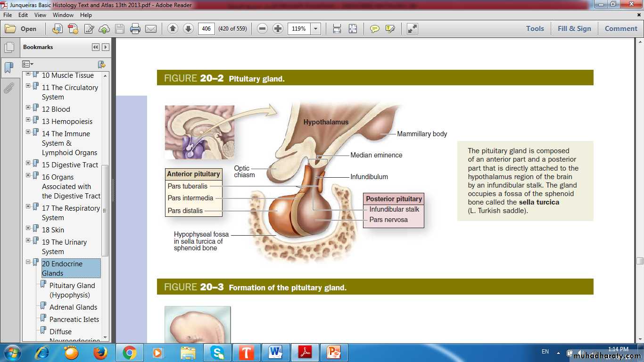This screenshot has height=362, width=644.
Task: Expand the 16 Organs Associated bookmark
Action: pos(28,175)
